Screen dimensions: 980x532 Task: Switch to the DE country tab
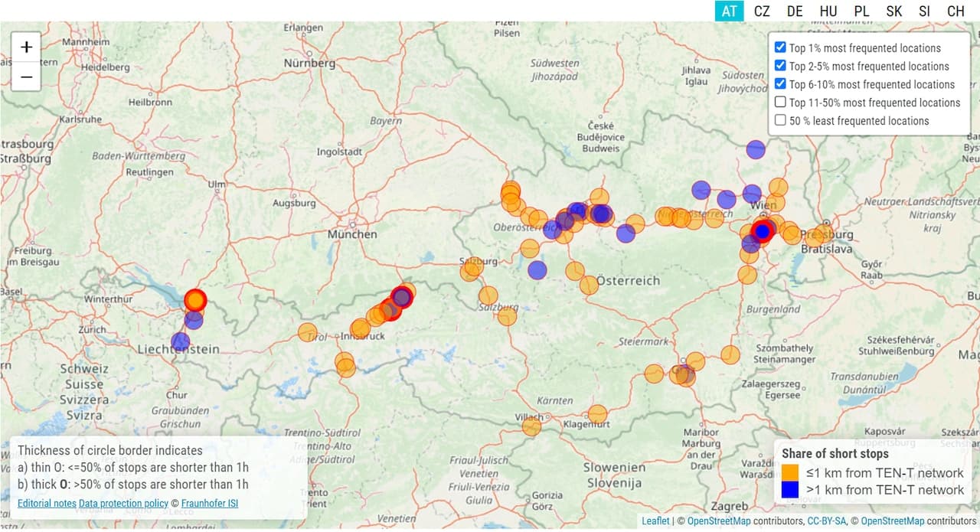click(795, 11)
